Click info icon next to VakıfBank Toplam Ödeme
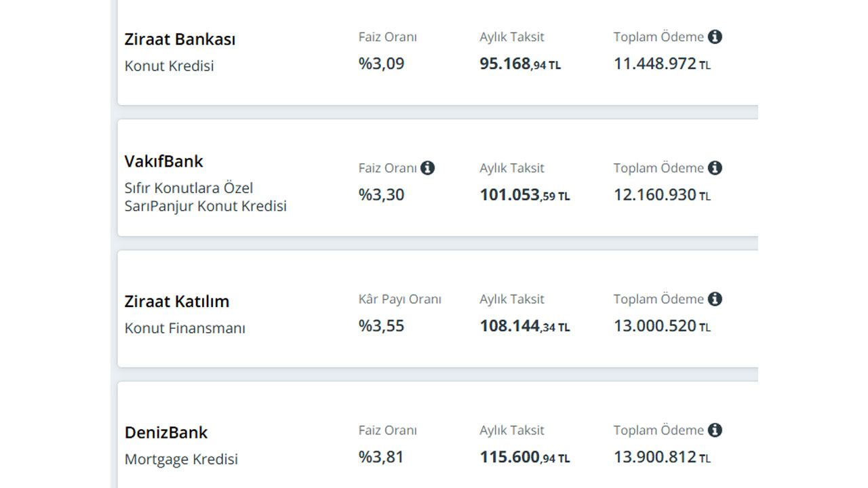Screen dimensions: 868x488 click(715, 167)
